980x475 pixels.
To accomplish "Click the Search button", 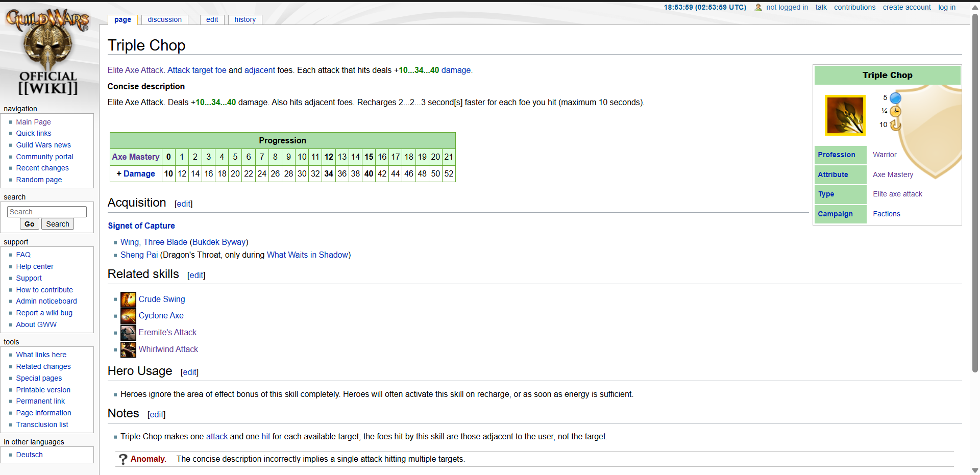I will pyautogui.click(x=58, y=224).
